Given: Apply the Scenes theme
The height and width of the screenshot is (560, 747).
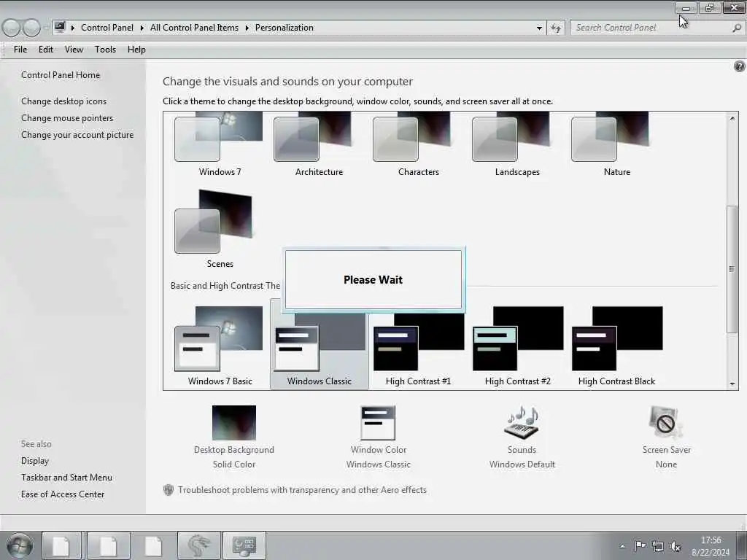Looking at the screenshot, I should coord(219,229).
